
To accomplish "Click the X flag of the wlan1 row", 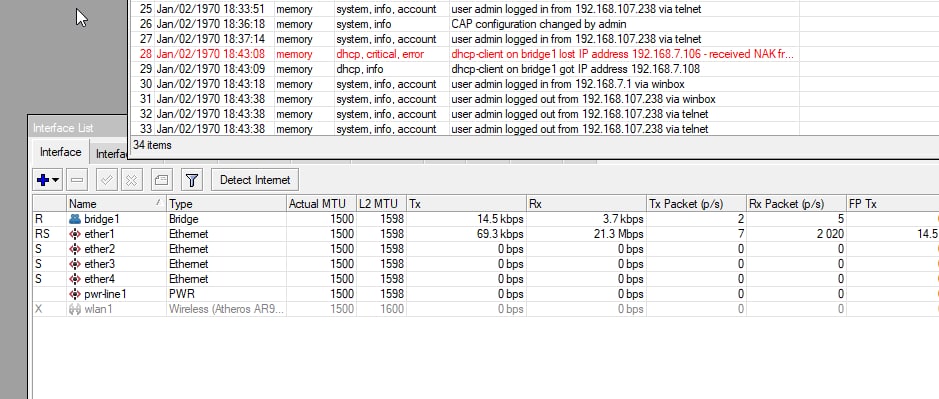I will 39,309.
